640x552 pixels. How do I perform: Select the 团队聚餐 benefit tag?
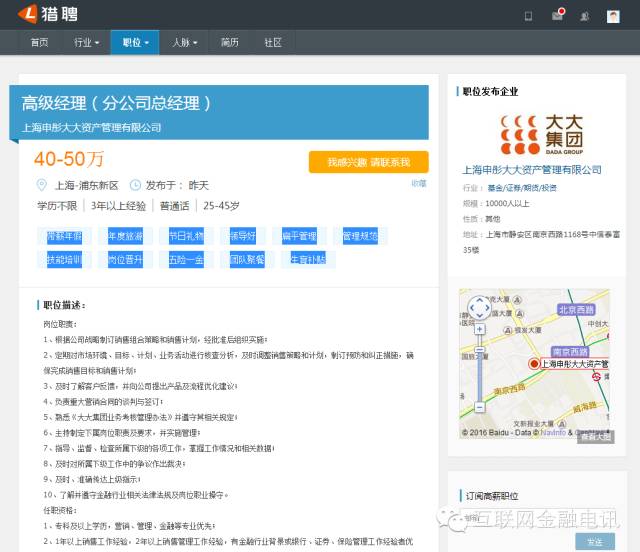pos(247,260)
